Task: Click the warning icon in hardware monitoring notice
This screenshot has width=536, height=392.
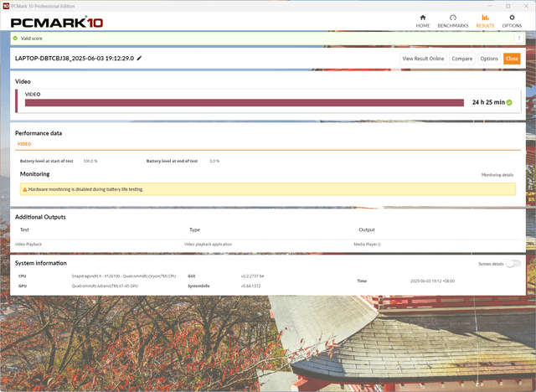Action: point(24,189)
